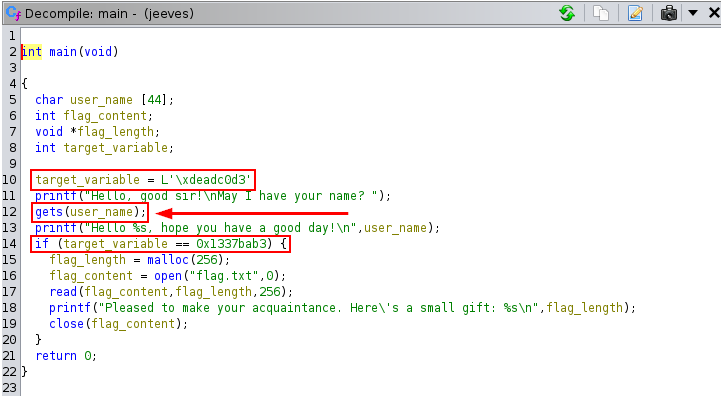Click the copy to clipboard icon
The height and width of the screenshot is (396, 721).
point(601,13)
